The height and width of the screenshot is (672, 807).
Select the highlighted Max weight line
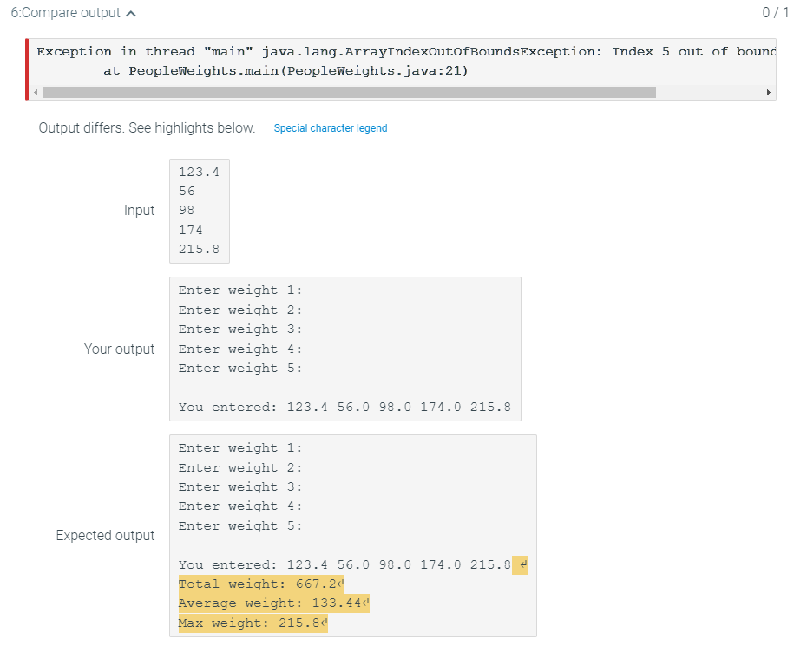coord(252,623)
